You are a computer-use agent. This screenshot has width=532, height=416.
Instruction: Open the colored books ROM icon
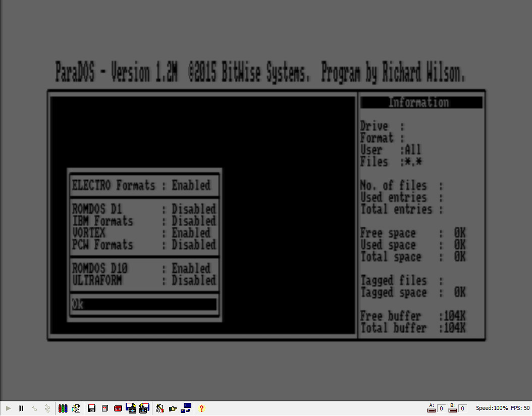click(63, 408)
